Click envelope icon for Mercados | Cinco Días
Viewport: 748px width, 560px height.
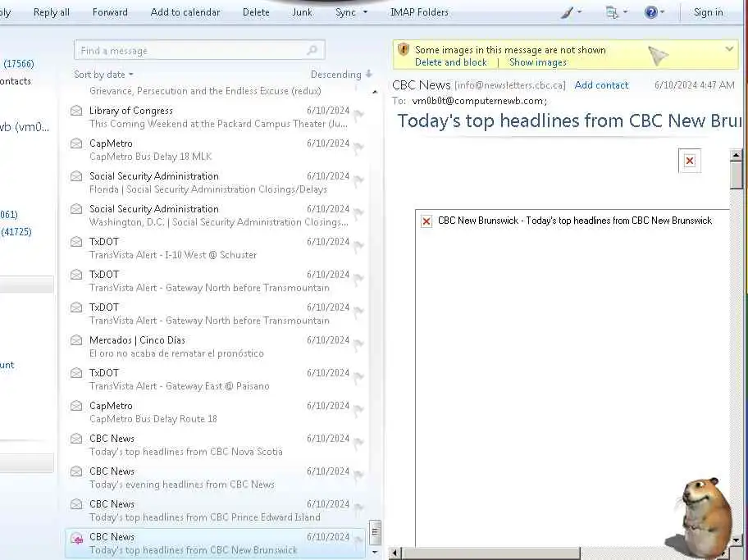coord(76,340)
